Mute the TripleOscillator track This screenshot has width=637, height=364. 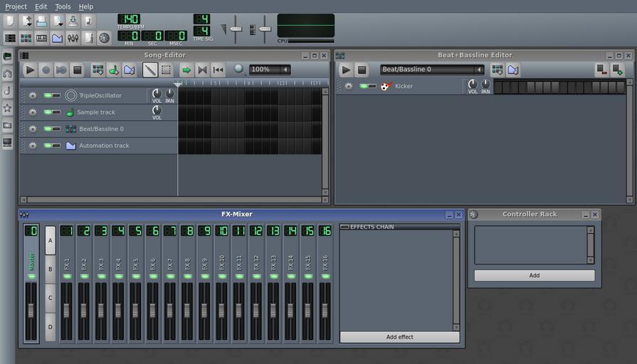(48, 95)
